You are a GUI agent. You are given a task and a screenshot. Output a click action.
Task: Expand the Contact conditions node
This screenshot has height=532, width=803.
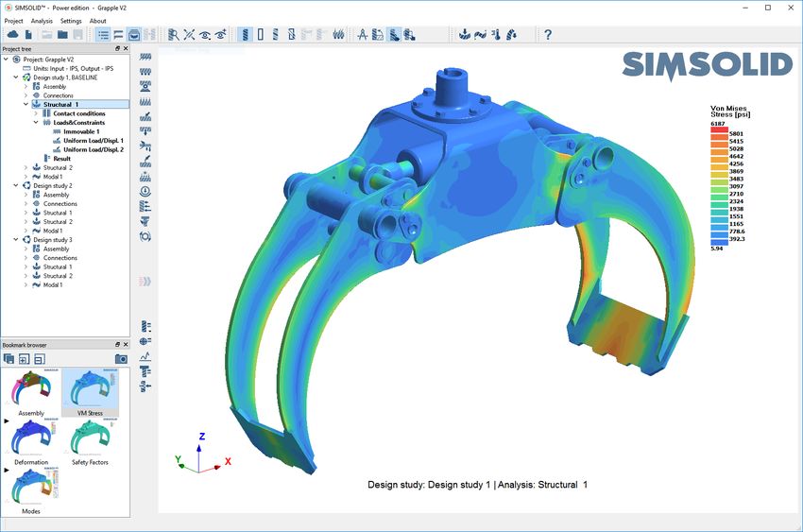pos(36,113)
